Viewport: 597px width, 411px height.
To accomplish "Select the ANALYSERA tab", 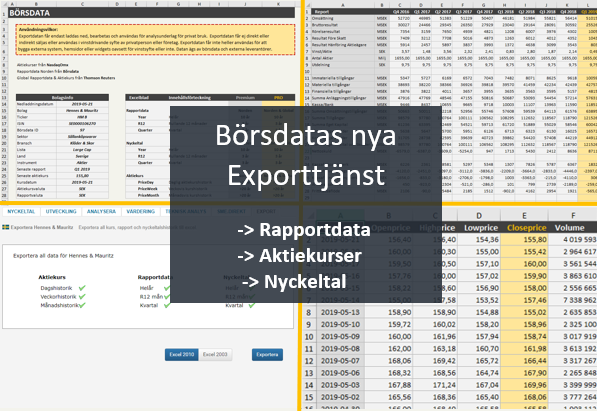I will tap(101, 211).
